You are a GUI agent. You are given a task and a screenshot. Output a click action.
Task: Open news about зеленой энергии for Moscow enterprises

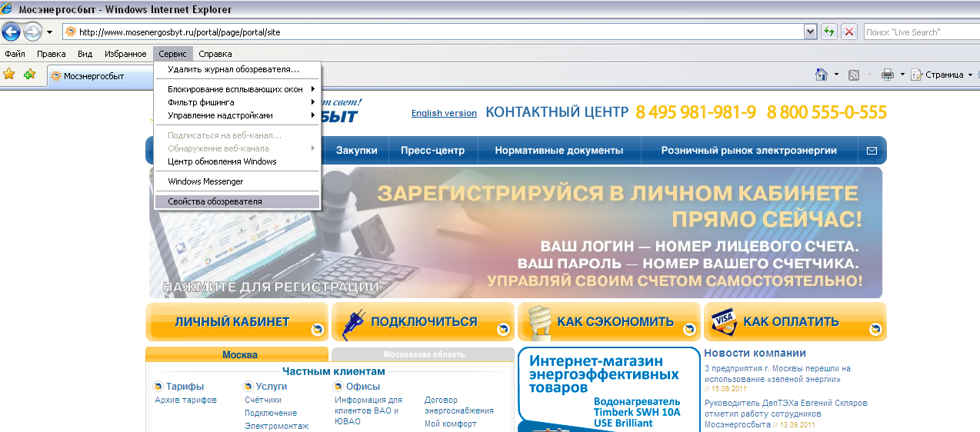(778, 374)
